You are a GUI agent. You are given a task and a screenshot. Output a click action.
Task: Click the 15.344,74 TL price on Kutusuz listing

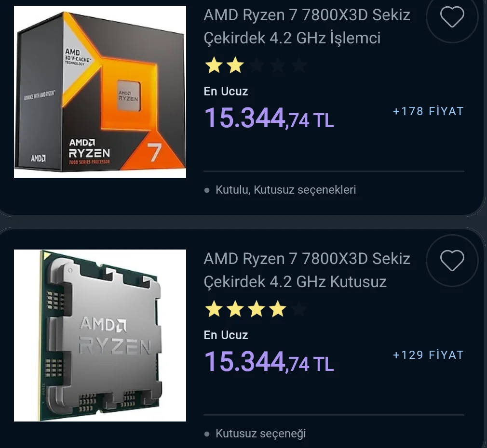point(269,362)
